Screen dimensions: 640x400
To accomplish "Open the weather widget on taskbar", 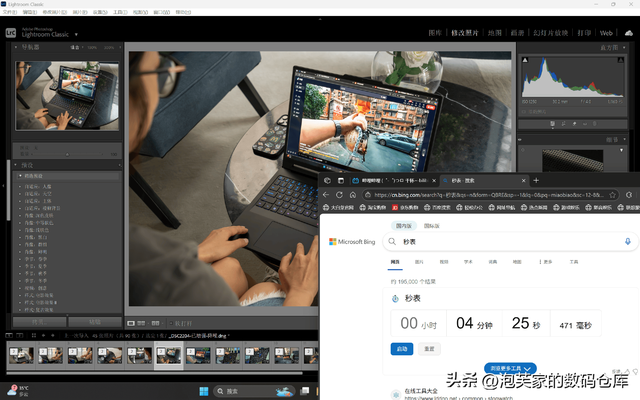I will click(19, 391).
